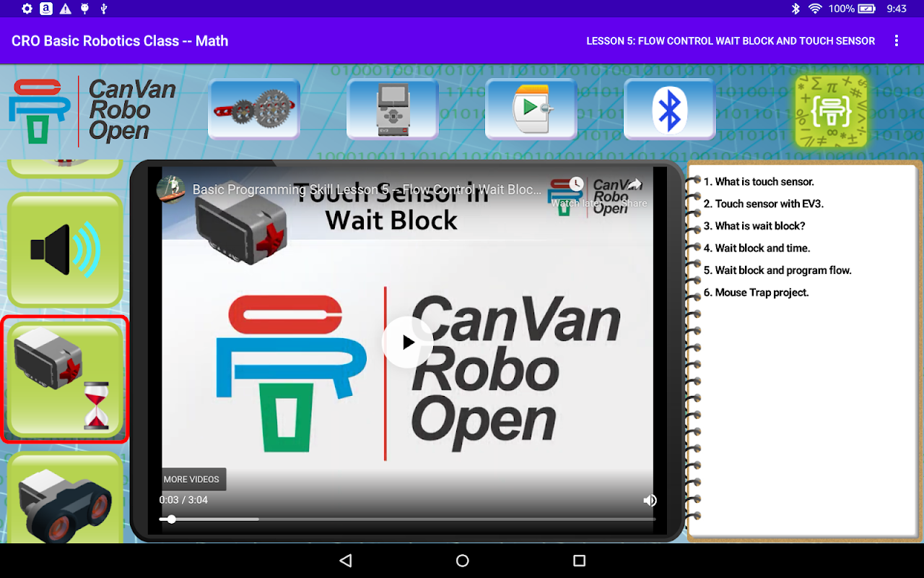This screenshot has width=924, height=578.
Task: Open the video title link
Action: click(367, 189)
